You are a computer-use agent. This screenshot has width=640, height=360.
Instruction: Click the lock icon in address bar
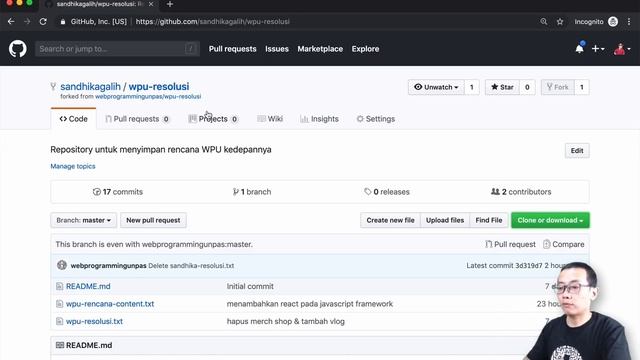point(62,22)
